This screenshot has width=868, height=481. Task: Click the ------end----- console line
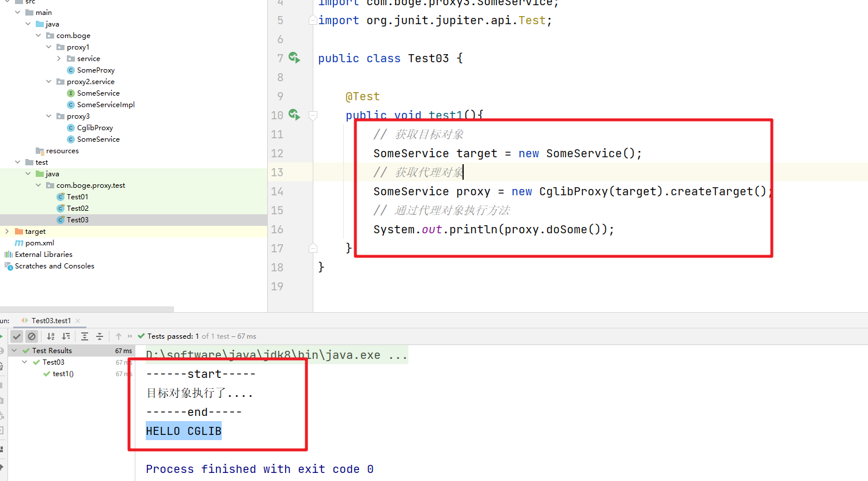[194, 412]
